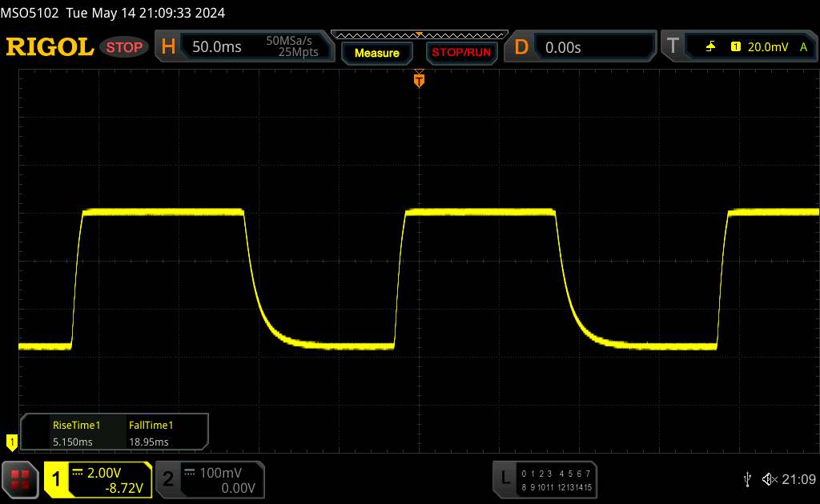The width and height of the screenshot is (820, 504).
Task: Change the 20.0mV trigger level
Action: 768,47
